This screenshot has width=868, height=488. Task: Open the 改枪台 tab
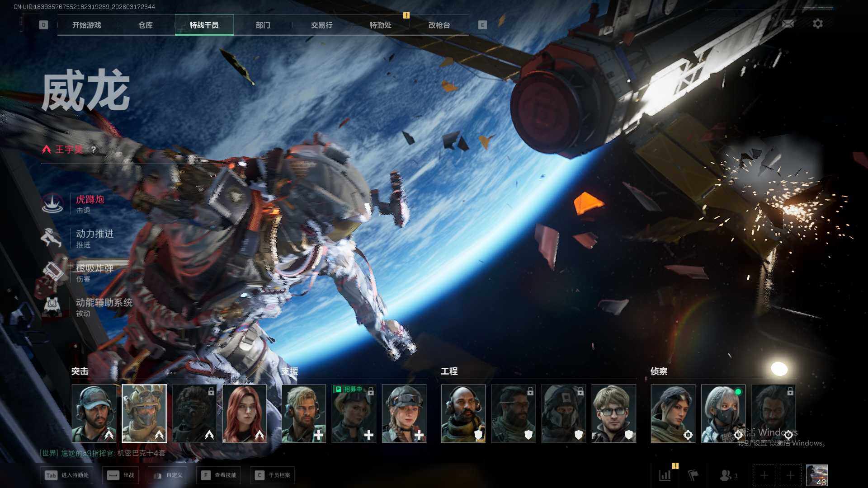pos(439,25)
